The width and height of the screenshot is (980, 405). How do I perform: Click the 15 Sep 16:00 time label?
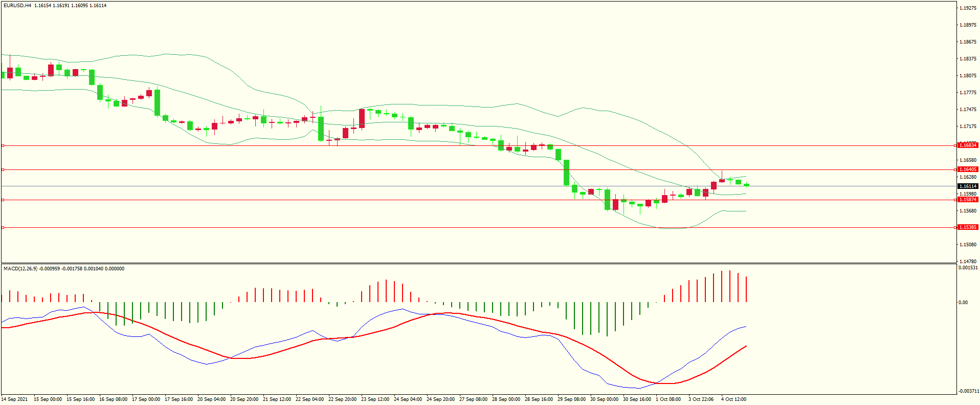pyautogui.click(x=80, y=399)
